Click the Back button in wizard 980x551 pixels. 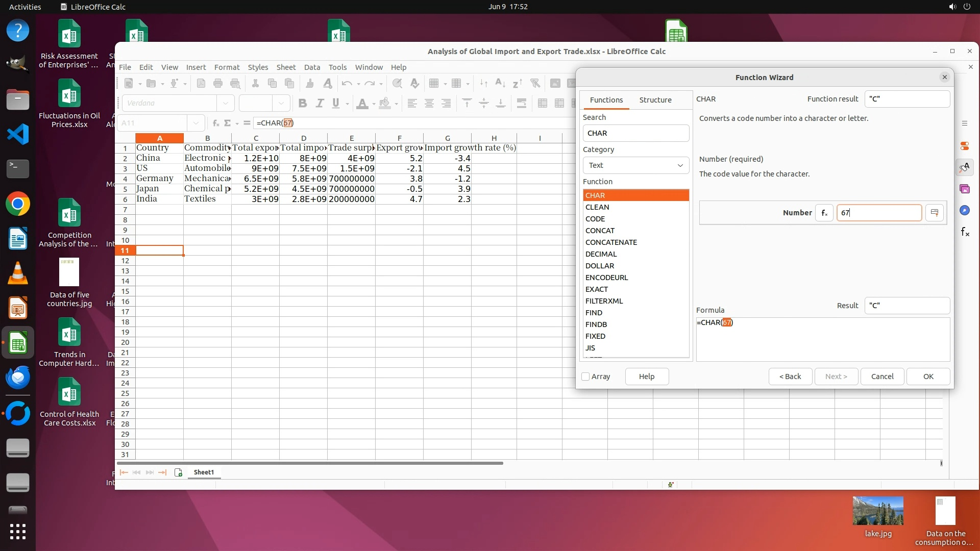[x=790, y=377]
